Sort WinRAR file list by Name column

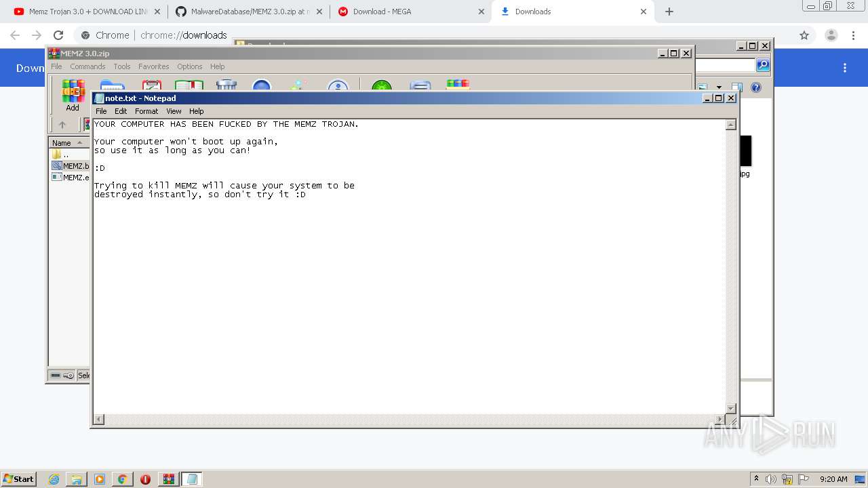(68, 142)
